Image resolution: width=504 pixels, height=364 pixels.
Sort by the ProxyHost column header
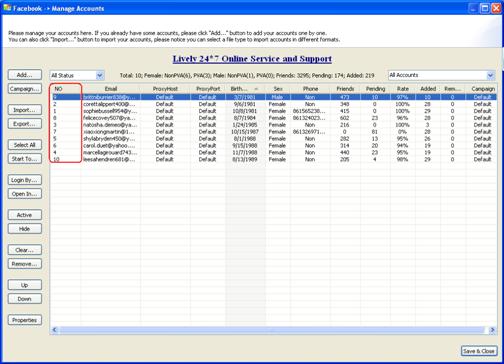pos(165,89)
